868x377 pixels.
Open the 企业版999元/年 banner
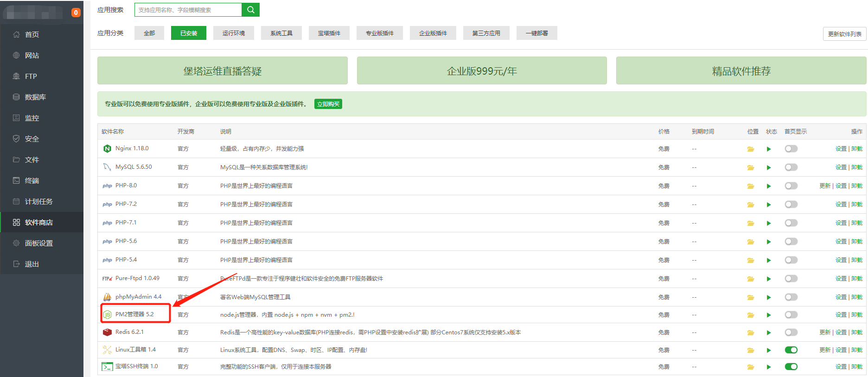coord(482,70)
